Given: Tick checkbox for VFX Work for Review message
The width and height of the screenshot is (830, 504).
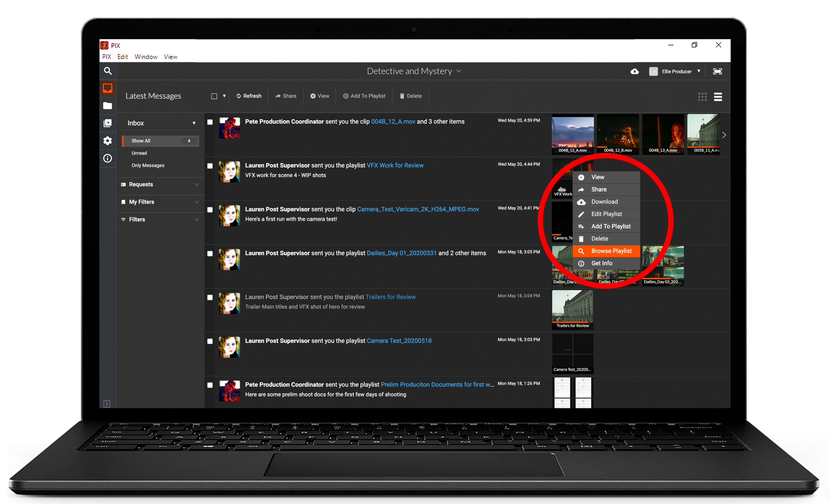Looking at the screenshot, I should point(210,166).
